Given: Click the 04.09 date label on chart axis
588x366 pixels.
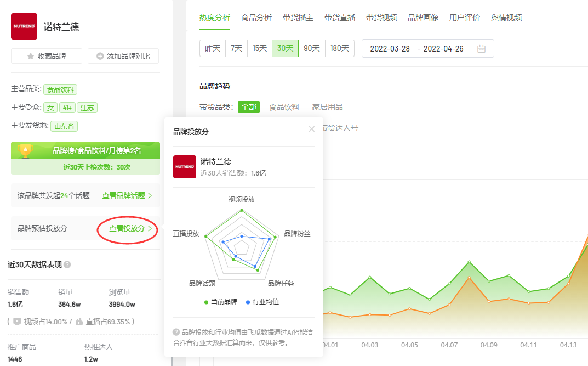Looking at the screenshot, I should (x=489, y=345).
